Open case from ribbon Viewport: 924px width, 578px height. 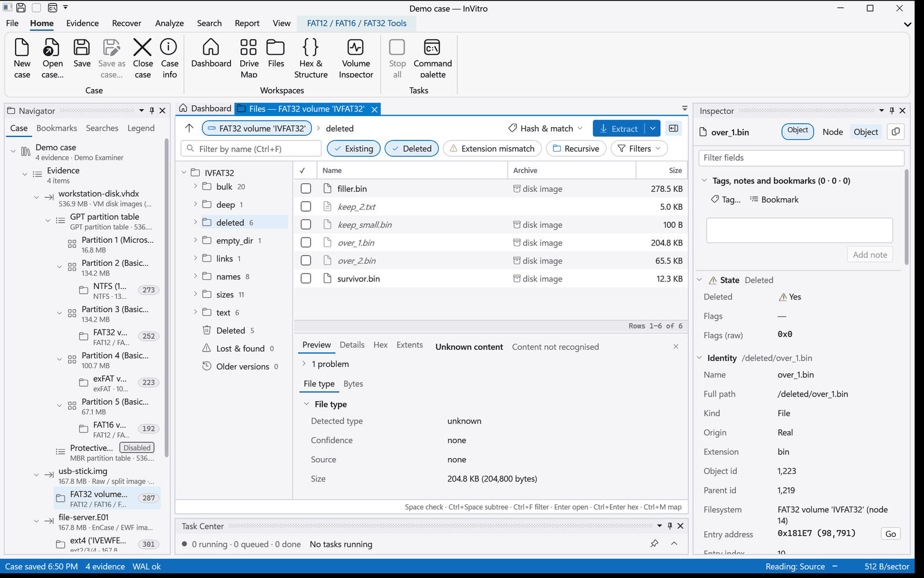point(53,58)
